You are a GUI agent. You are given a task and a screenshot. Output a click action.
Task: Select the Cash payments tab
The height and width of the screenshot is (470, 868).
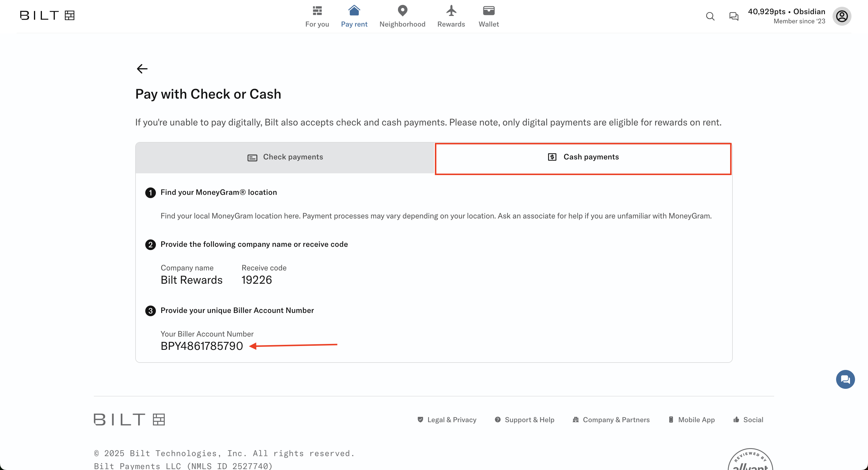click(583, 159)
